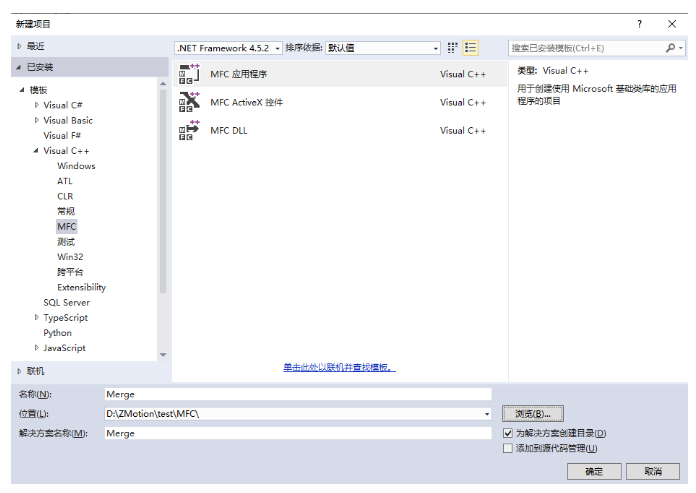696x493 pixels.
Task: Expand the Visual C# node
Action: click(x=37, y=105)
